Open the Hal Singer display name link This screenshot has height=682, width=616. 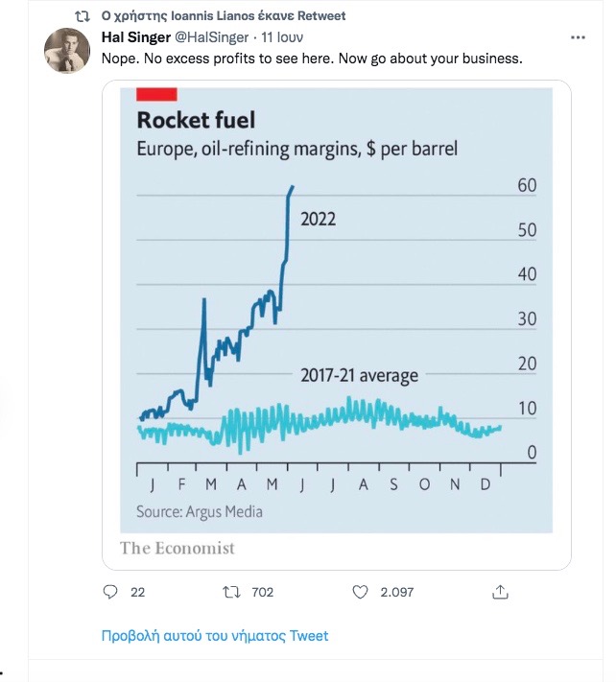coord(135,37)
